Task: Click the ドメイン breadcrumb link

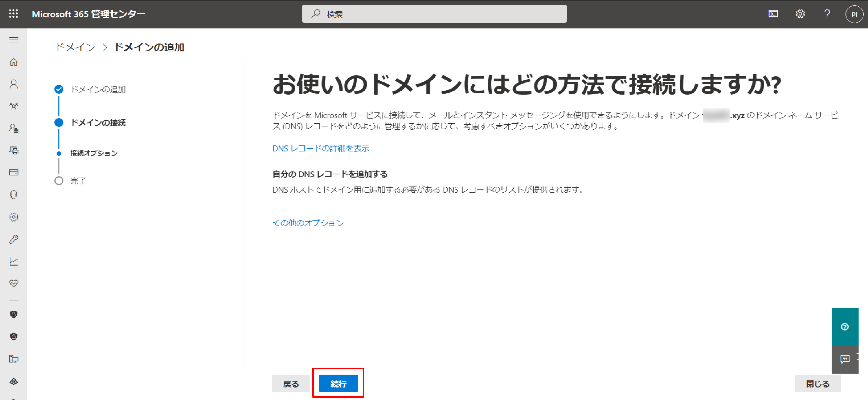Action: click(76, 47)
